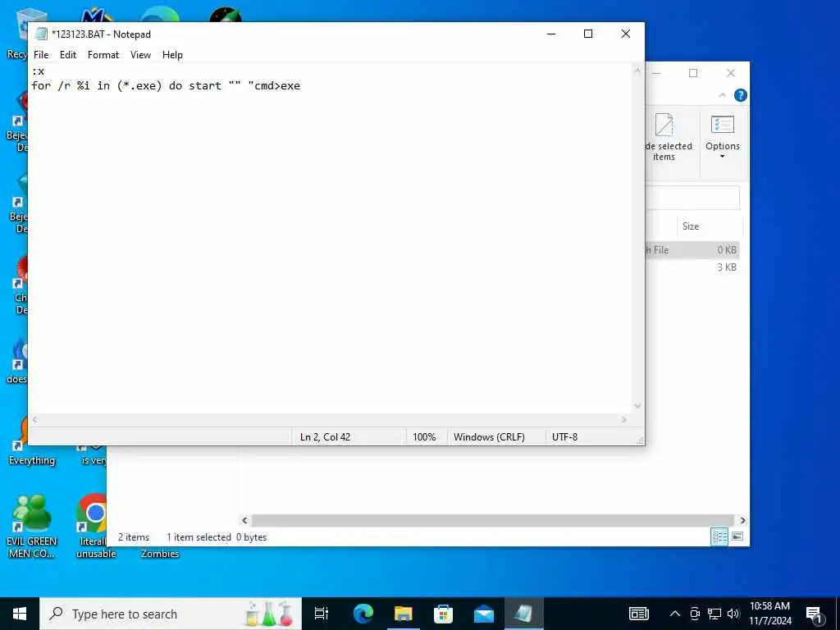This screenshot has height=630, width=840.
Task: Click the vertical scrollbar up arrow in Notepad
Action: click(637, 71)
